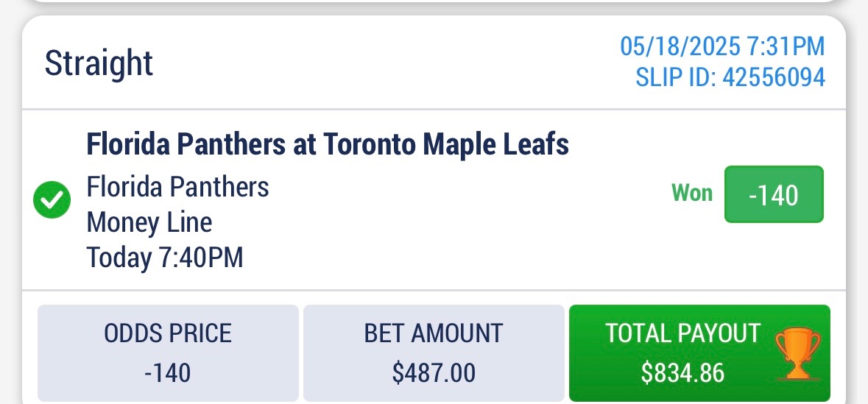Tap the Straight bet type header
Screen dimensions: 868x404
99,63
